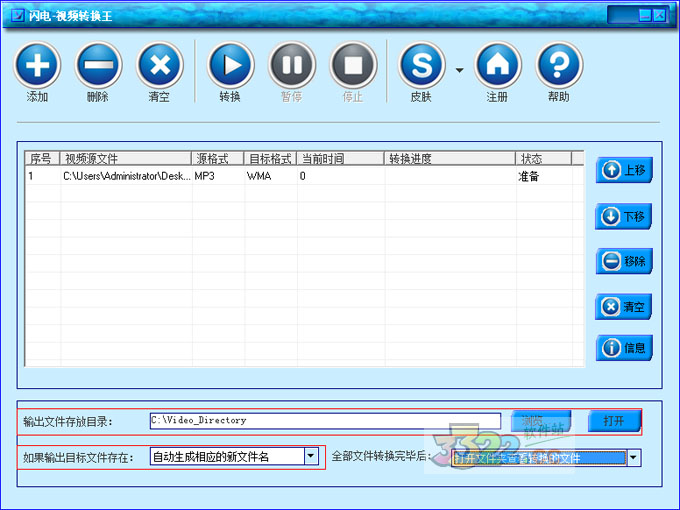Click the Register (注册) house icon

pos(497,66)
